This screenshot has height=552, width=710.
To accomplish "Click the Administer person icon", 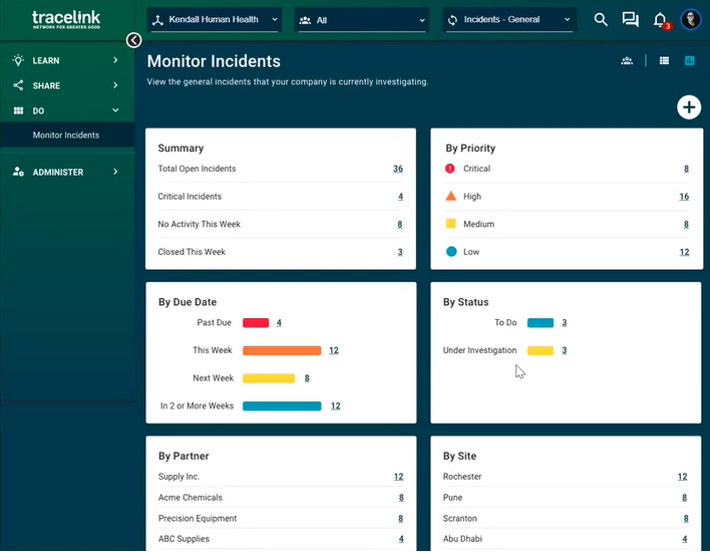I will click(18, 172).
